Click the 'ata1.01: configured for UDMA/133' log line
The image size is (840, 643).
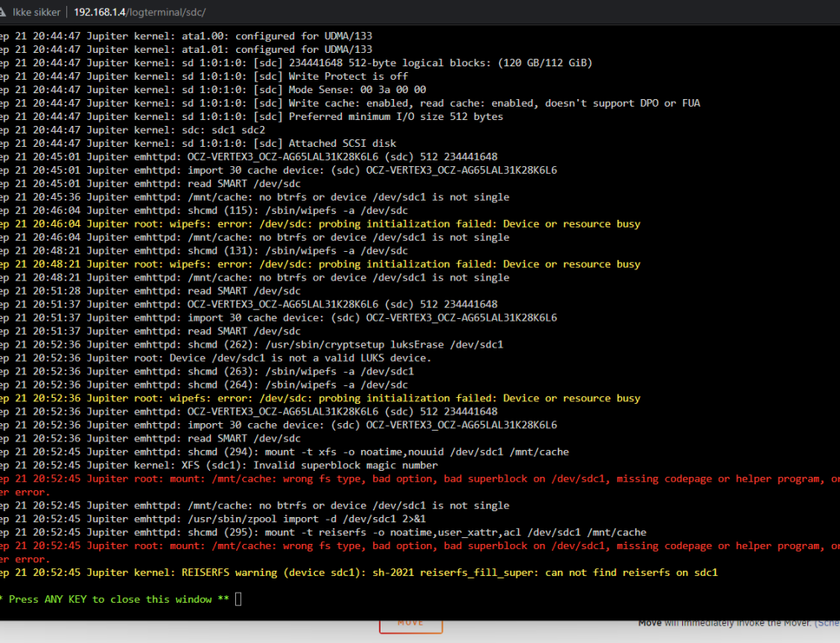tap(186, 50)
